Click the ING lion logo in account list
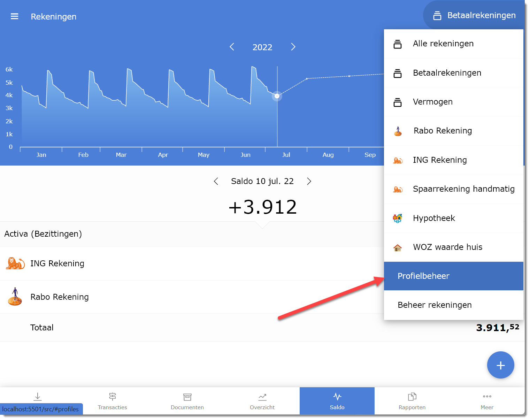The width and height of the screenshot is (530, 420). click(x=15, y=264)
